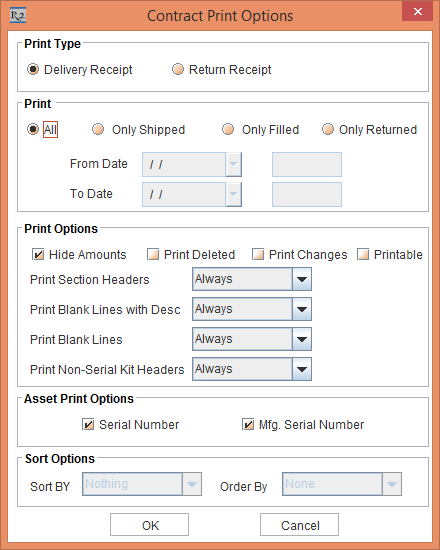Expand the Print Section Headers dropdown
Screen dimensions: 440x550
click(x=302, y=279)
